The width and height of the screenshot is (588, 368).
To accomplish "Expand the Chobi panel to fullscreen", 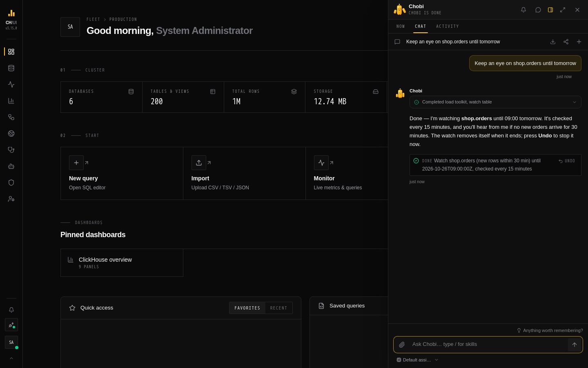I will click(x=563, y=10).
